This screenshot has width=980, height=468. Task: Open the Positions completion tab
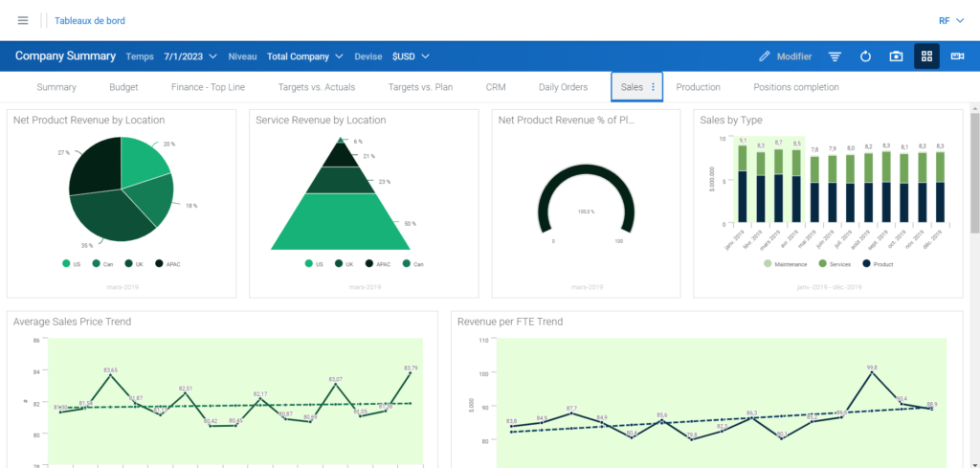[x=796, y=87]
